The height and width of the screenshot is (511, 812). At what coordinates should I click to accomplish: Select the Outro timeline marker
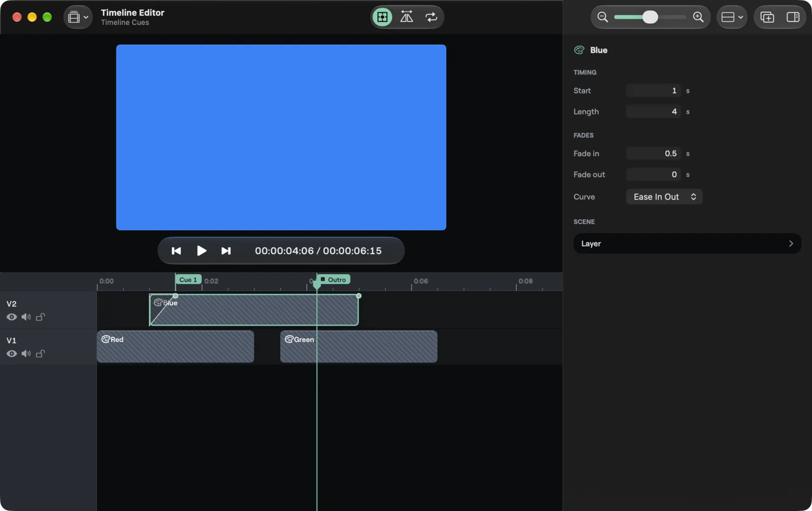coord(334,280)
